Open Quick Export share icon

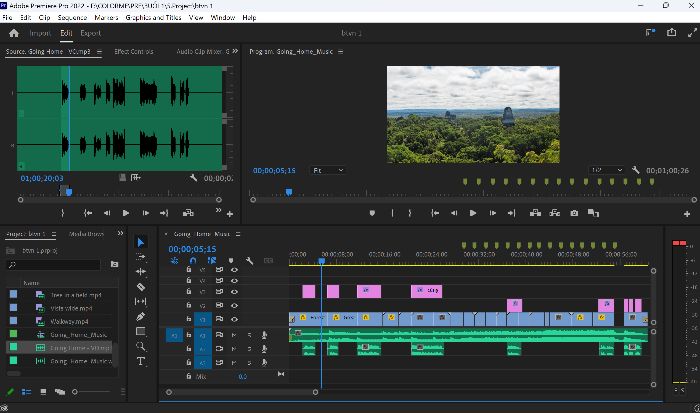[x=671, y=33]
